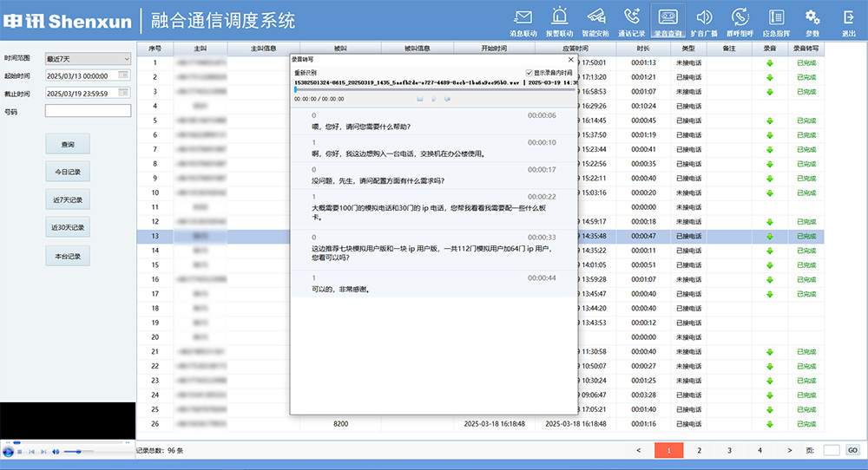Click next page arrow
The width and height of the screenshot is (868, 470).
coord(790,450)
